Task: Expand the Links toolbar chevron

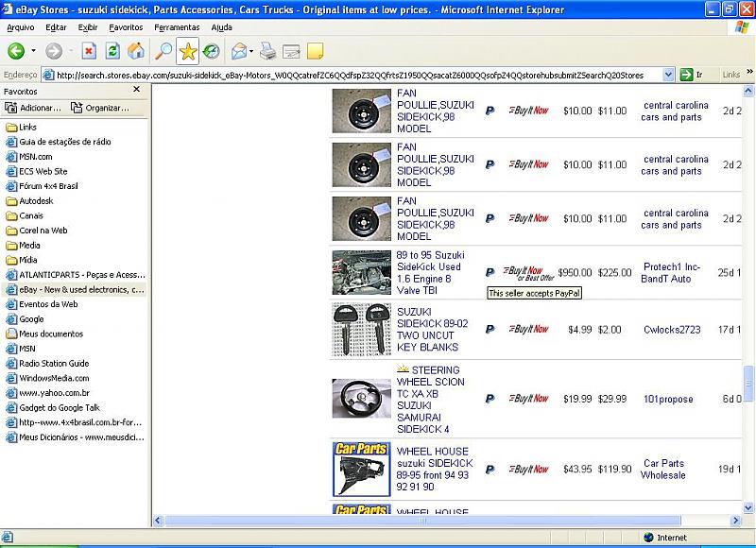Action: click(x=749, y=72)
